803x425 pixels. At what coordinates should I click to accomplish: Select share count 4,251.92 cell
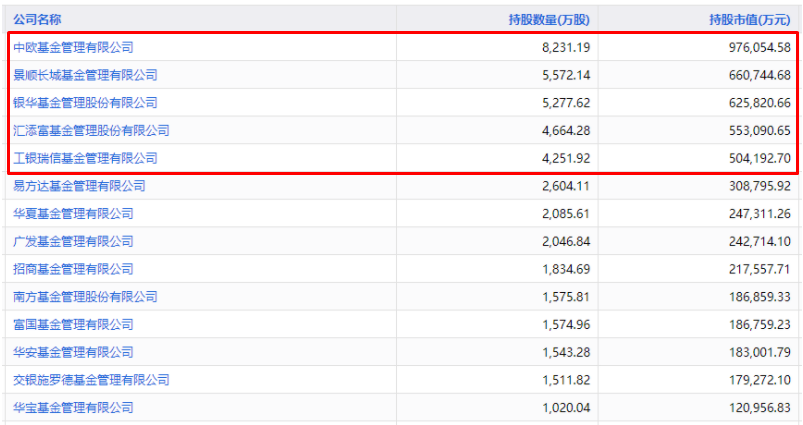566,158
